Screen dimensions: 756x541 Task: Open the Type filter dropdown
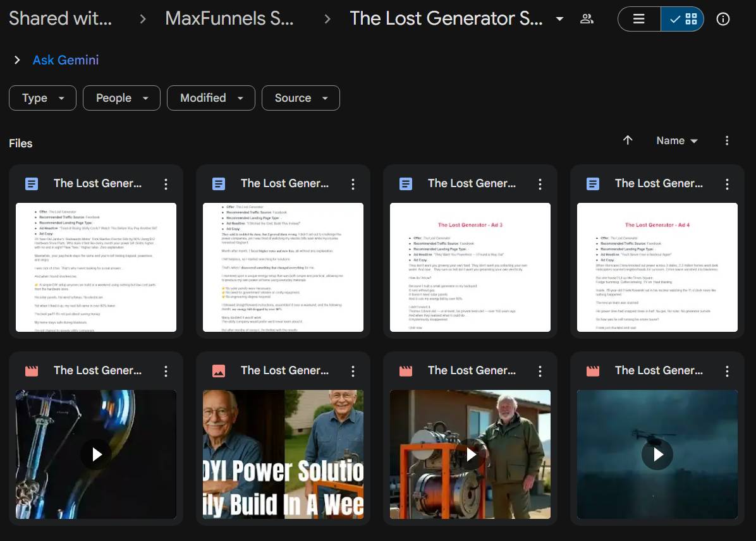pos(42,98)
